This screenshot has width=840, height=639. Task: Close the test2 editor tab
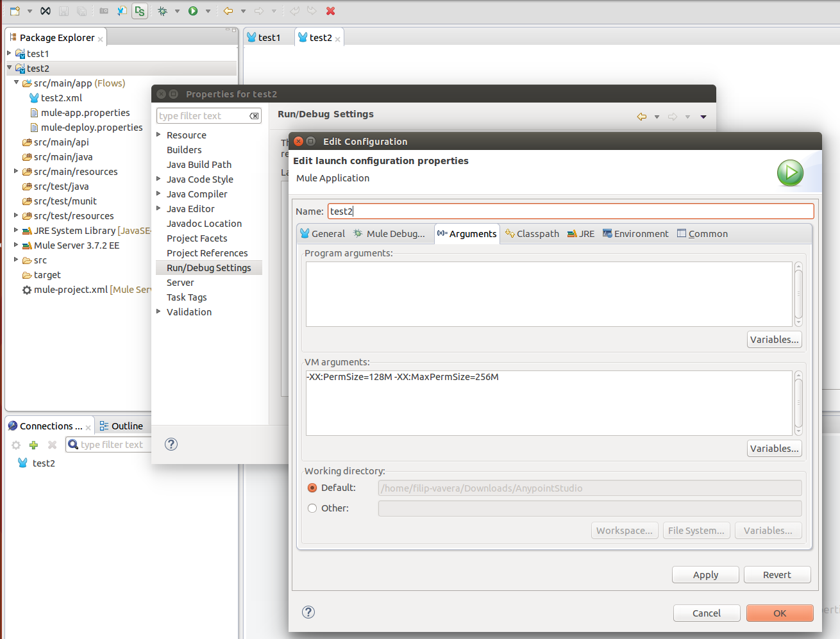338,39
